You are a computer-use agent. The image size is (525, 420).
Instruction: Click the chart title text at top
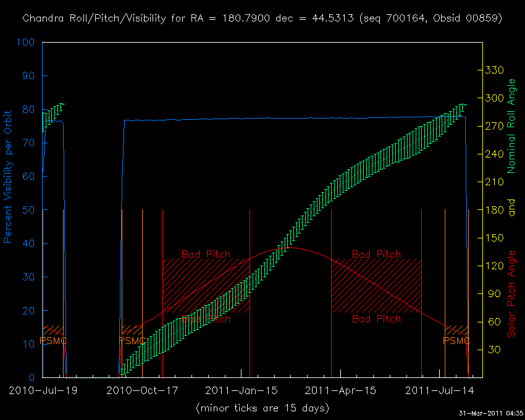262,19
